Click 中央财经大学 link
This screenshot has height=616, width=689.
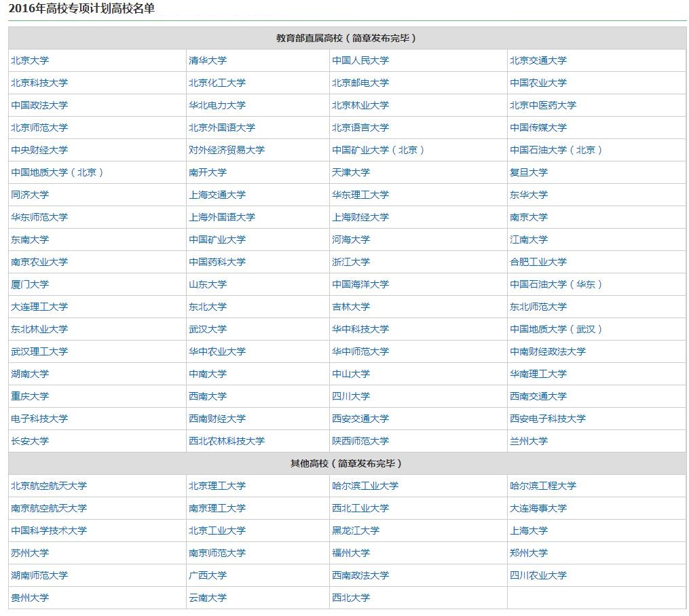click(39, 150)
